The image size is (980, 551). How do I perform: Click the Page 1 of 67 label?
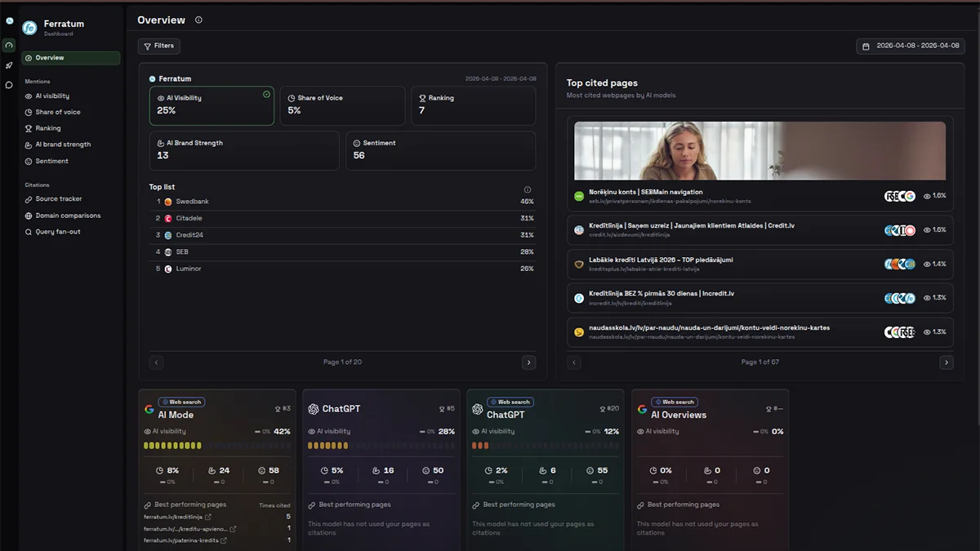coord(760,362)
